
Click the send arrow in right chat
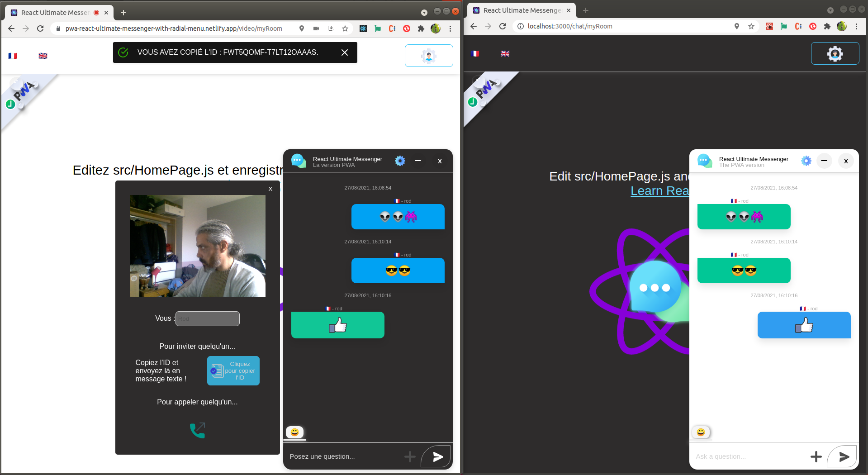843,457
